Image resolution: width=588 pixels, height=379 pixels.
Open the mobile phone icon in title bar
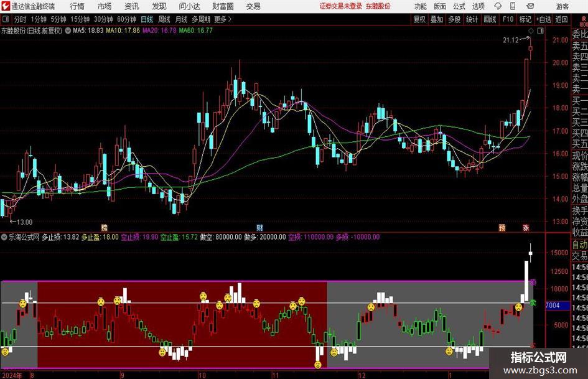513,6
